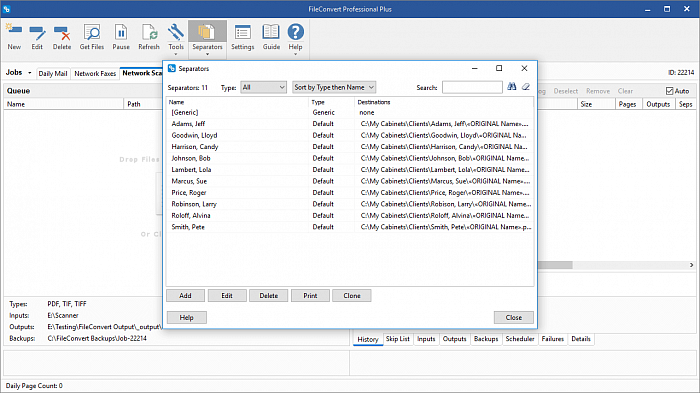Sort separators by Name column header
The width and height of the screenshot is (700, 393).
(238, 102)
